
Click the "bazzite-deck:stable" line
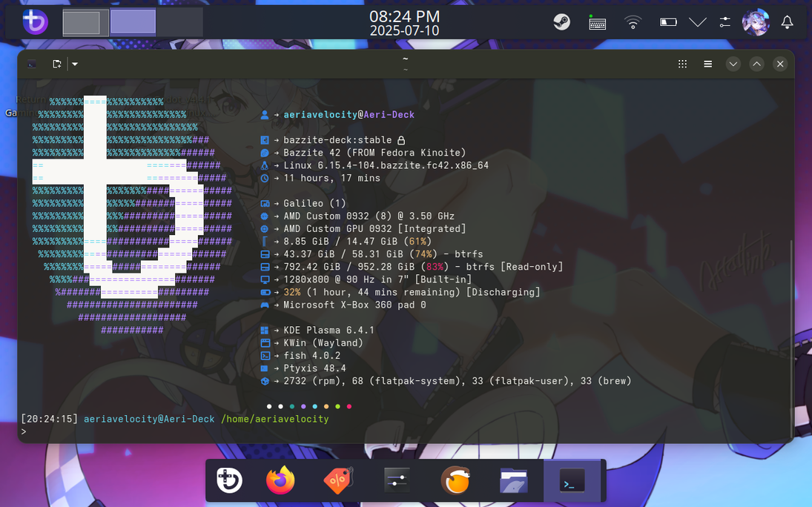337,140
